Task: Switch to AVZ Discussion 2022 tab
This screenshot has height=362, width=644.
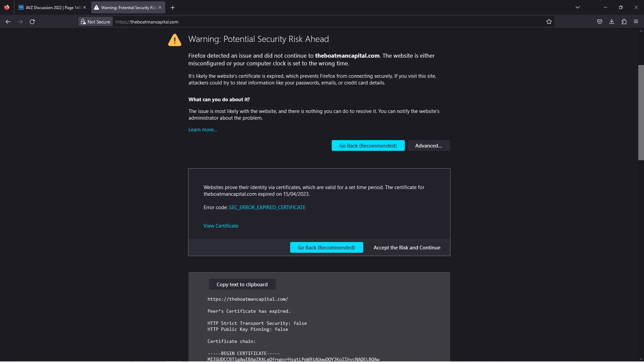Action: pyautogui.click(x=52, y=7)
